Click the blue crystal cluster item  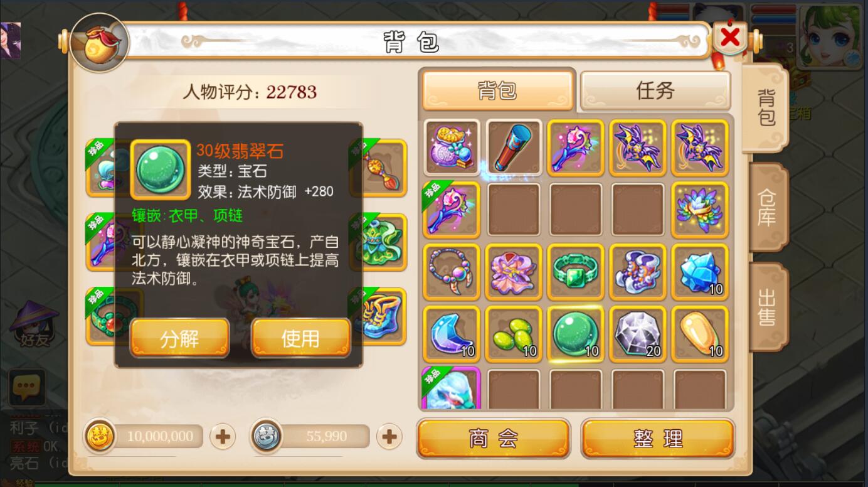pos(700,272)
